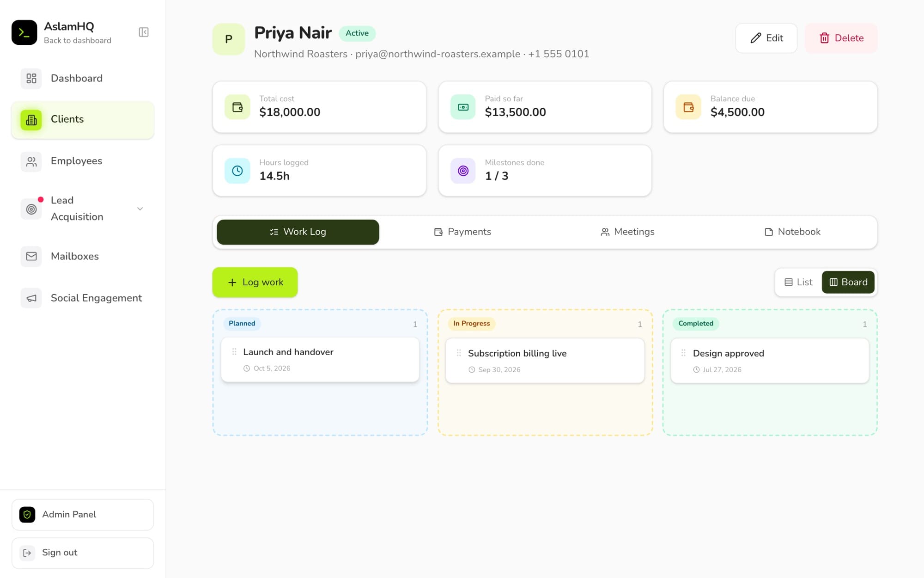
Task: Grab the Launch and handover drag handle
Action: 234,352
